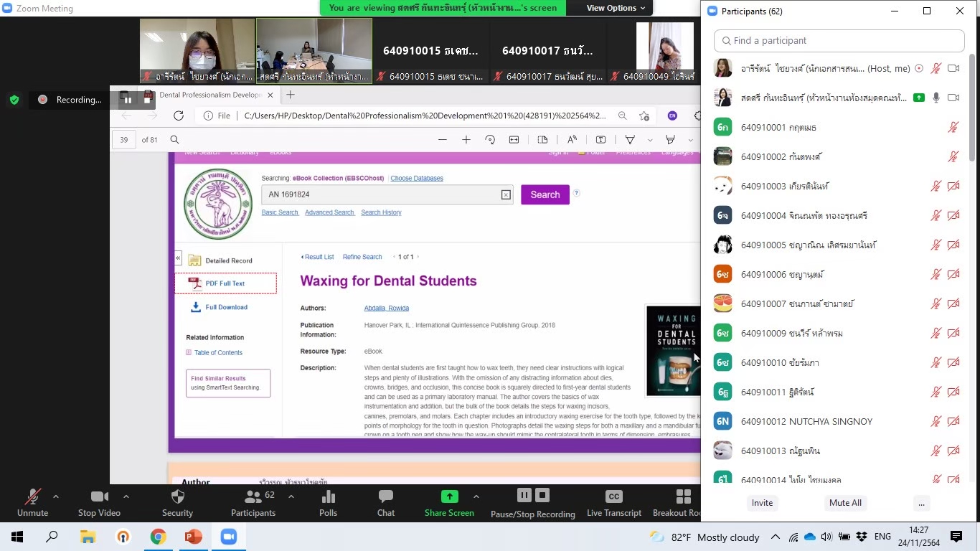Image resolution: width=980 pixels, height=551 pixels.
Task: Click the Find a participant search field
Action: coord(839,41)
